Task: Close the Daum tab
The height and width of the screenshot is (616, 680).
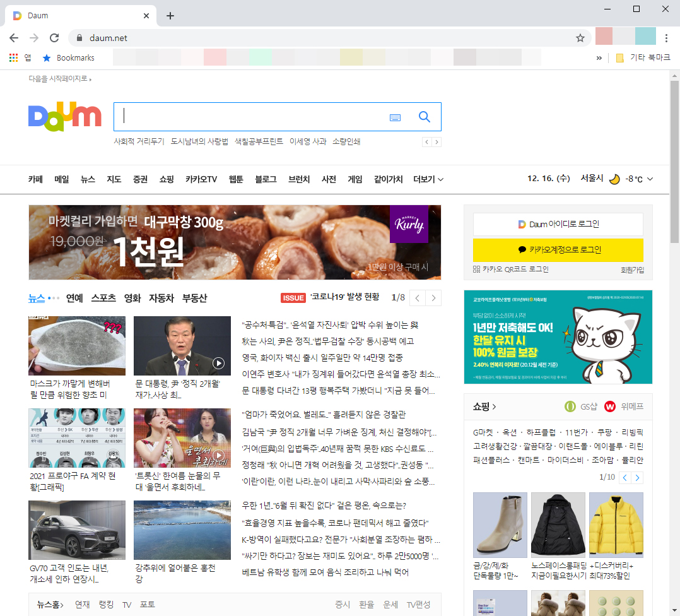Action: click(146, 16)
